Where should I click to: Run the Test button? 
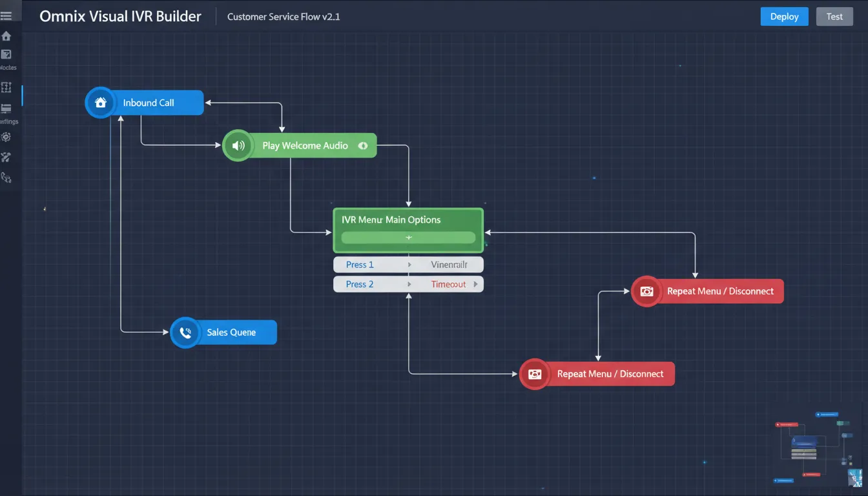point(834,17)
